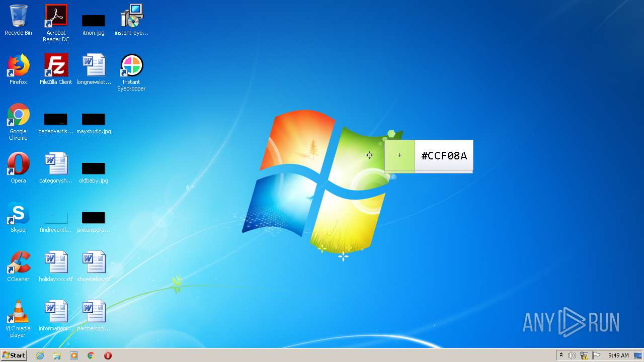Launch Instant Eyedropper shortcut
Viewport: 644px width, 362px height.
pos(131,73)
